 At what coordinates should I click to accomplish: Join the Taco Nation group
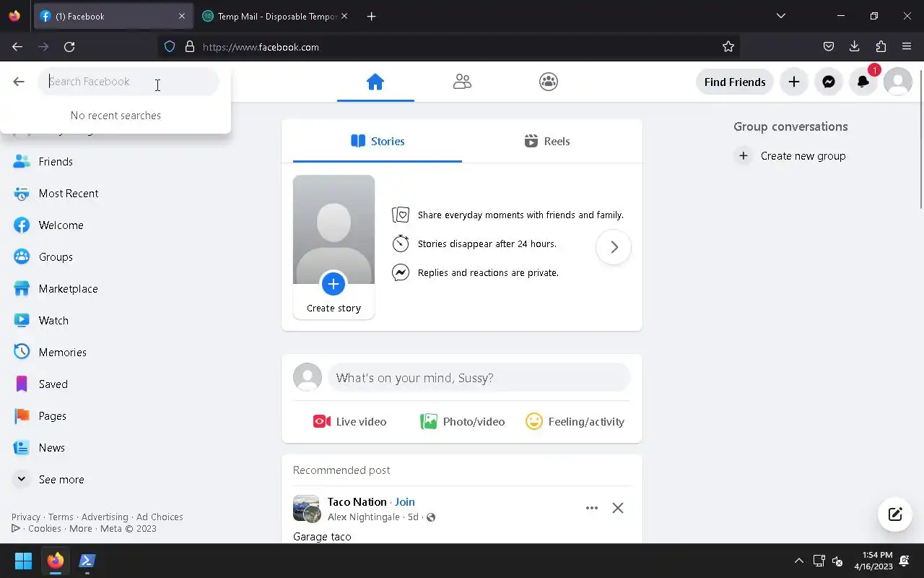pos(405,501)
